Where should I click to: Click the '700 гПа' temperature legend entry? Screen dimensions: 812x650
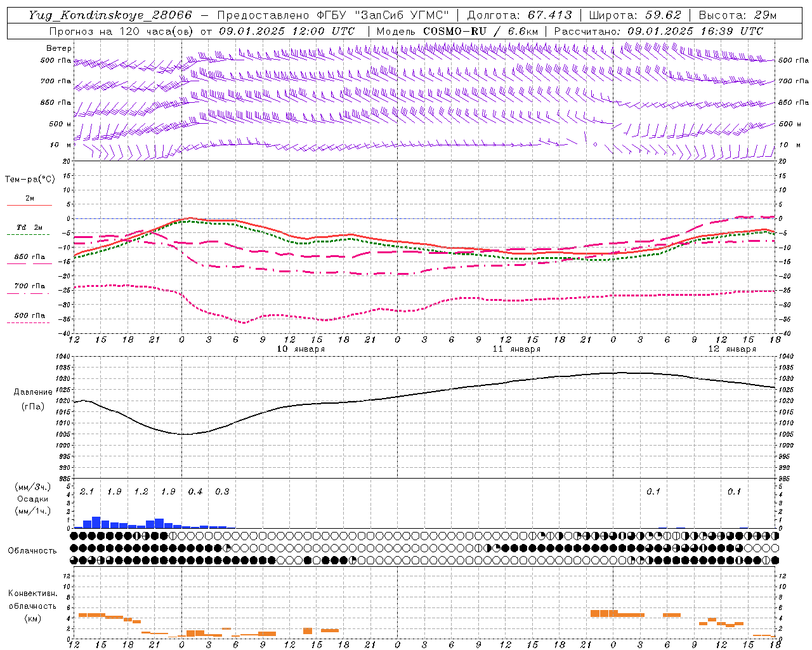tap(29, 289)
